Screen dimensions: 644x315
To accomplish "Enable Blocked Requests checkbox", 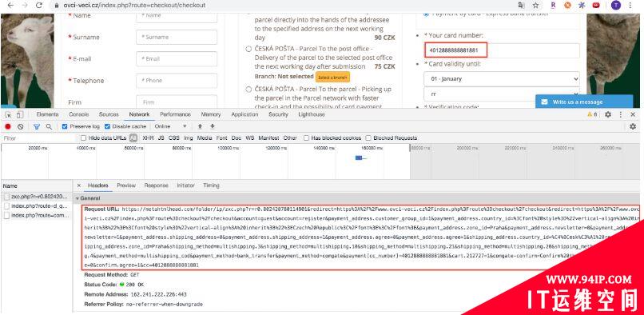I will (x=368, y=138).
